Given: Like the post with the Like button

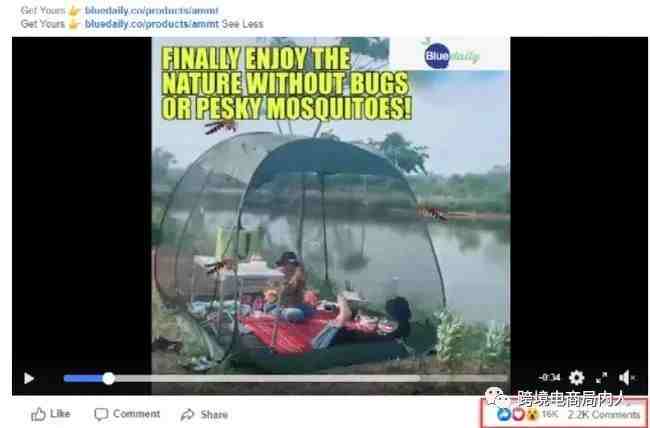Looking at the screenshot, I should click(x=51, y=414).
